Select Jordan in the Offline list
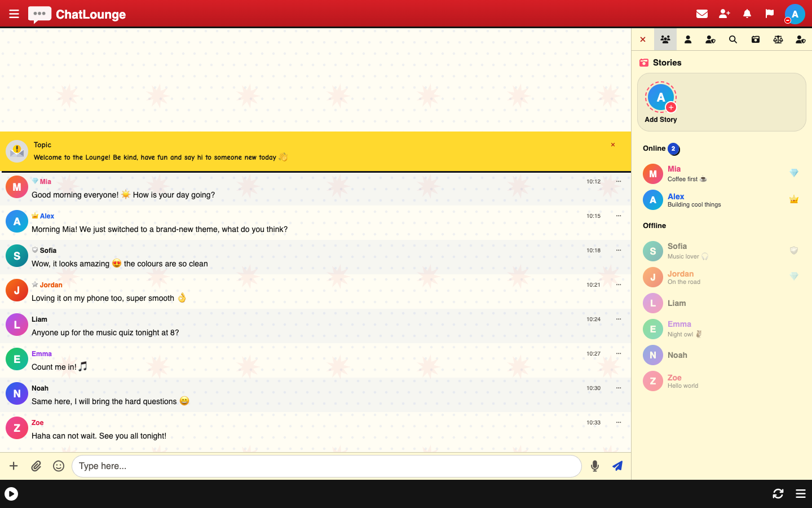 [721, 277]
